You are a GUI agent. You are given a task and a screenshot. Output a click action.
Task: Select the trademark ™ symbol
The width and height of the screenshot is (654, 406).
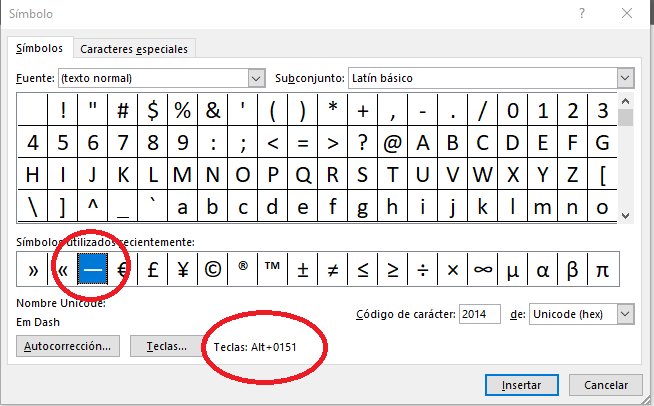click(272, 269)
